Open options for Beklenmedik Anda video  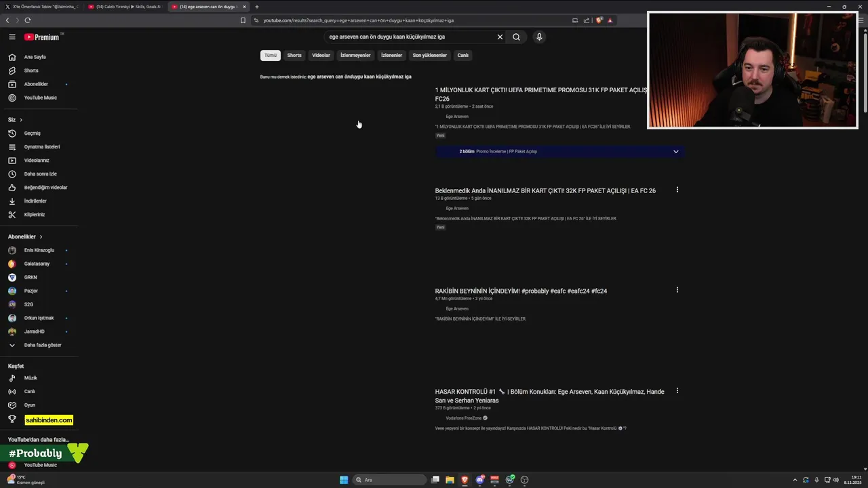click(677, 190)
